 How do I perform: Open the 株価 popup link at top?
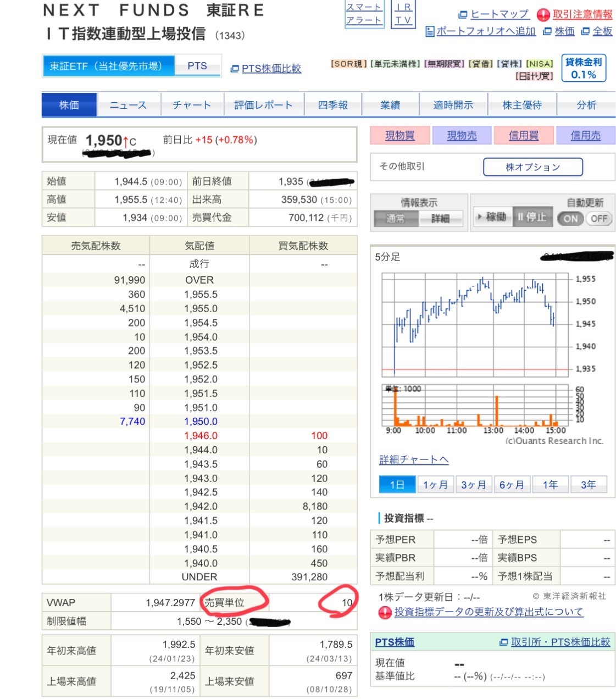[564, 31]
